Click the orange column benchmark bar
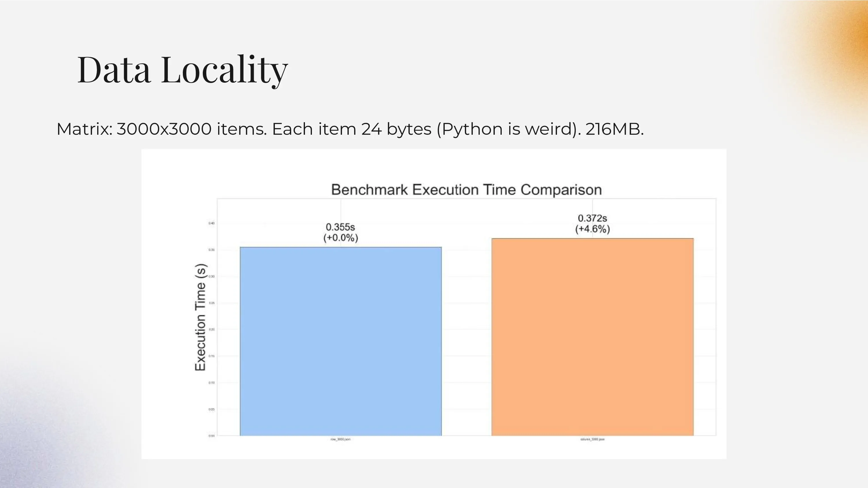Image resolution: width=868 pixels, height=488 pixels. point(592,337)
